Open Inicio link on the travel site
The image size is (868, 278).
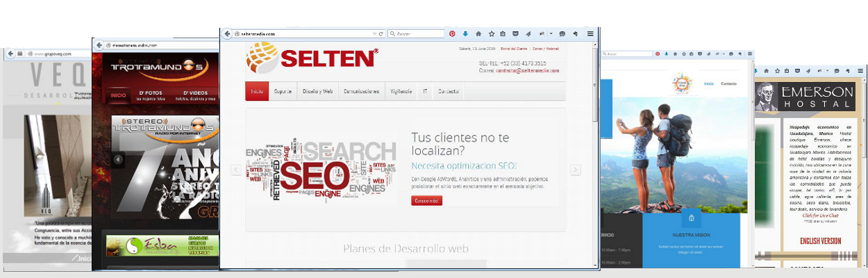click(x=709, y=83)
